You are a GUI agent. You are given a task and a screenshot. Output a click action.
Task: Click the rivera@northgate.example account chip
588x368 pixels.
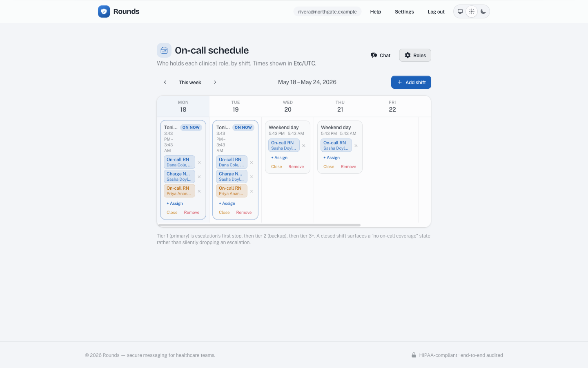pos(327,11)
